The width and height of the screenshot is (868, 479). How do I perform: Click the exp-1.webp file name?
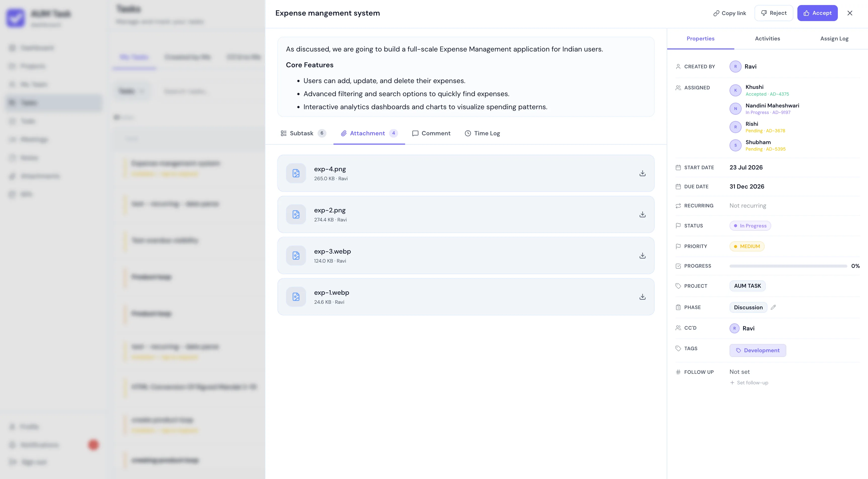tap(331, 292)
